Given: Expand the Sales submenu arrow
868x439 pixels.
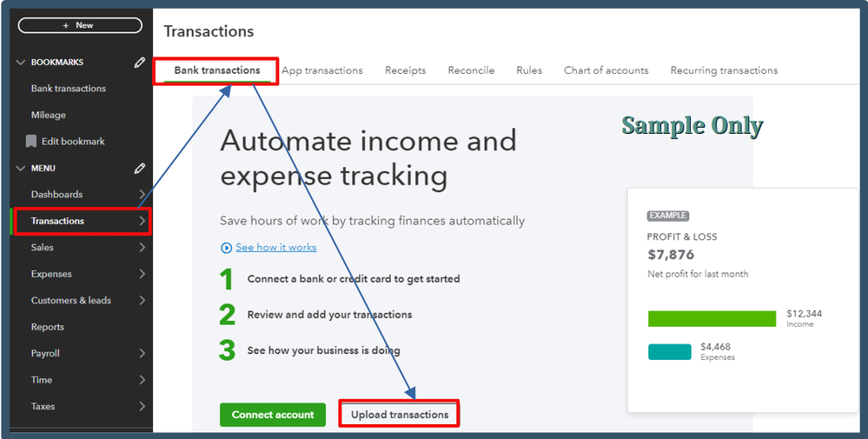Looking at the screenshot, I should (x=142, y=248).
